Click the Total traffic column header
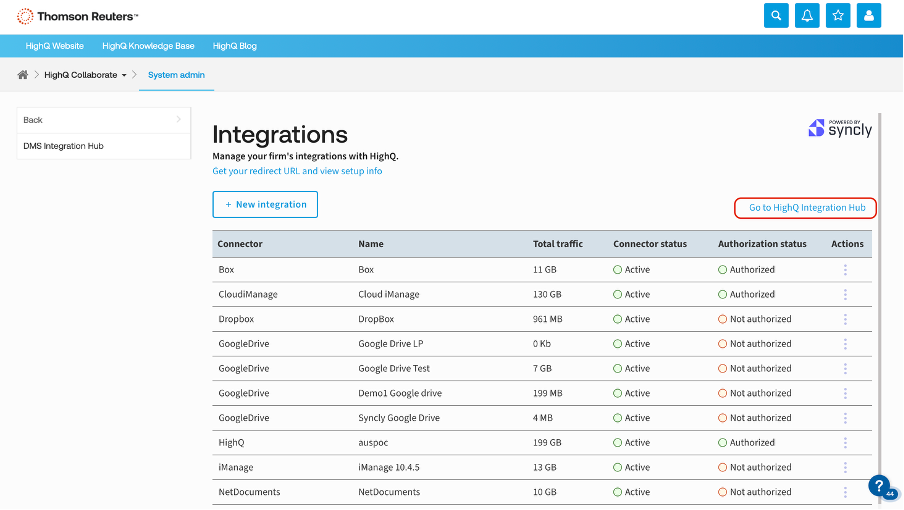 (x=558, y=244)
